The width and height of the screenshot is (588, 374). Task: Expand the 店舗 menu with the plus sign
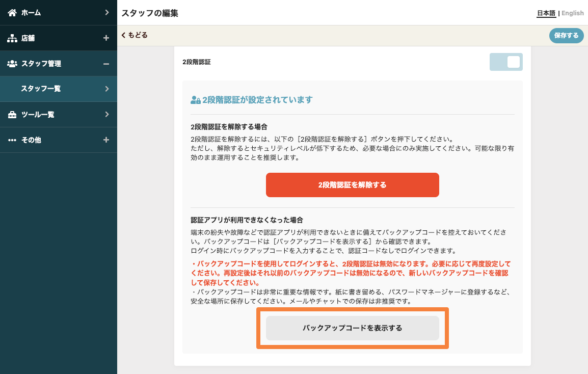pos(106,38)
